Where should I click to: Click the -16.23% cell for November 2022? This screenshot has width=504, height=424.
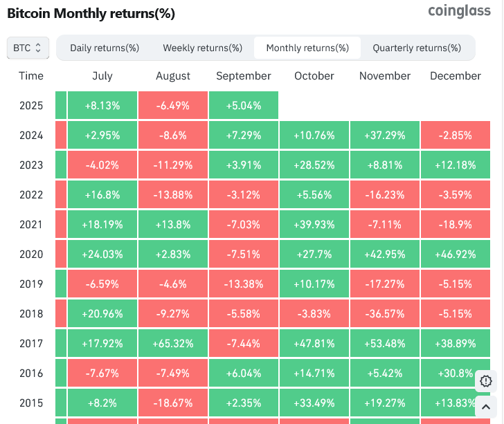click(x=385, y=194)
